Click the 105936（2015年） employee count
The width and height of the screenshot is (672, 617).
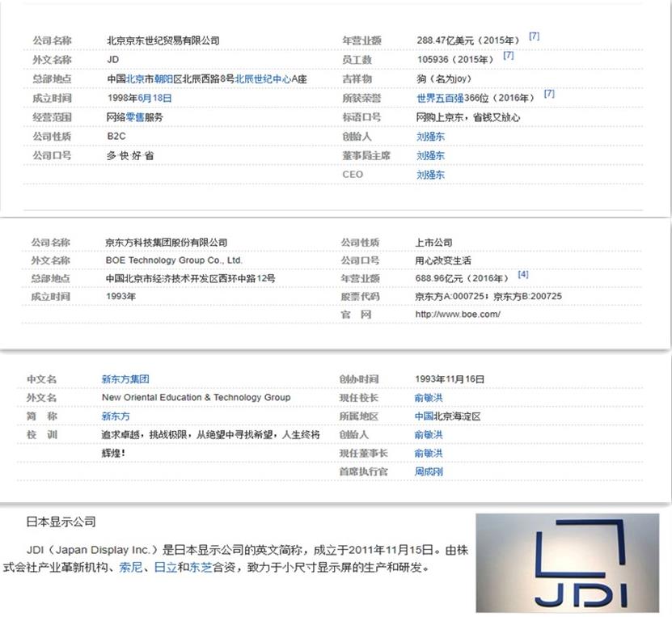coord(455,60)
